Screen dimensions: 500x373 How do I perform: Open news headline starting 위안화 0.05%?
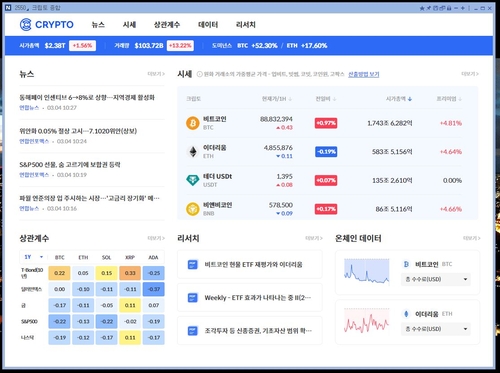pyautogui.click(x=78, y=131)
